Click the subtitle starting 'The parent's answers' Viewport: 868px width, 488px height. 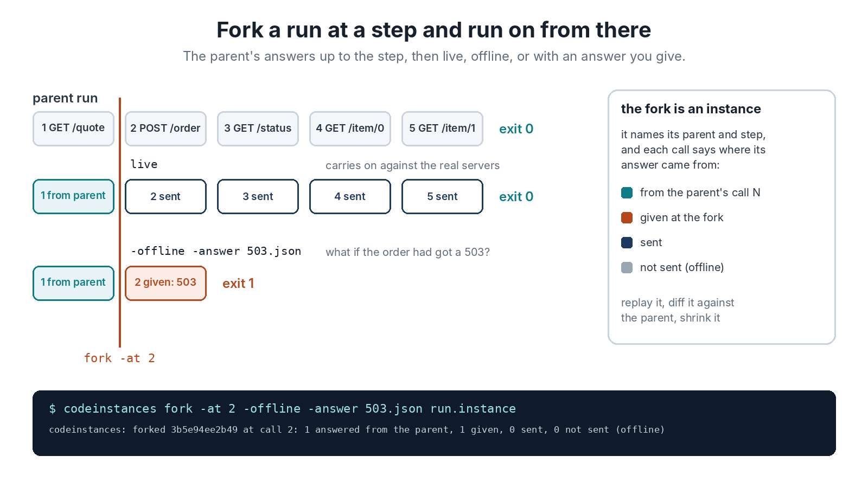click(434, 56)
